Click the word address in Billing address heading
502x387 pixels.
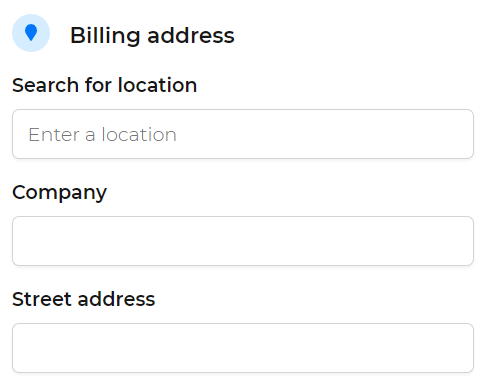[x=191, y=36]
